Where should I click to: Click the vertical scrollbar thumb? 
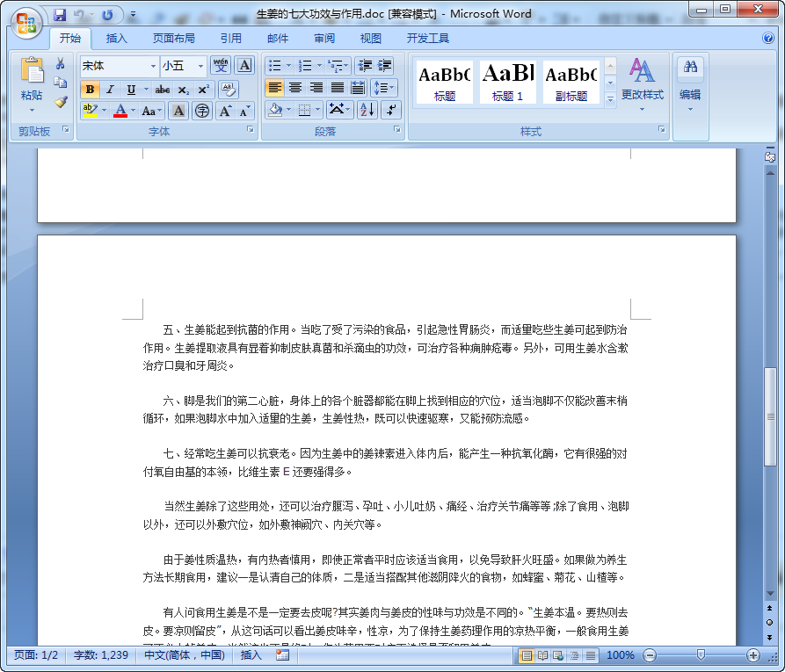tap(770, 416)
